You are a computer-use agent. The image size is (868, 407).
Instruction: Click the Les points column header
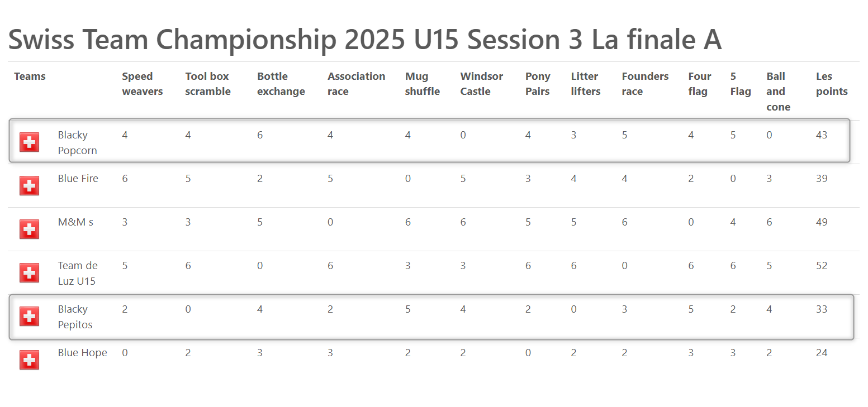[x=832, y=84]
